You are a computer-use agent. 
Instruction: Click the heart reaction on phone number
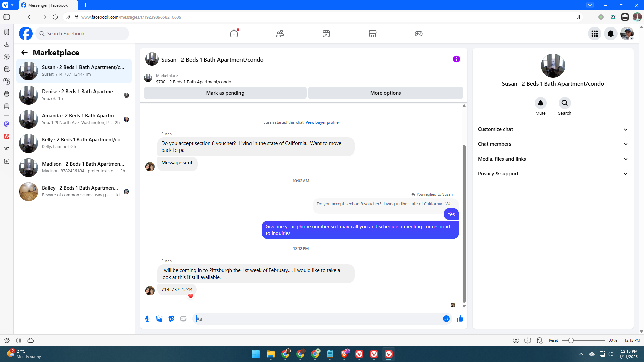(x=191, y=296)
